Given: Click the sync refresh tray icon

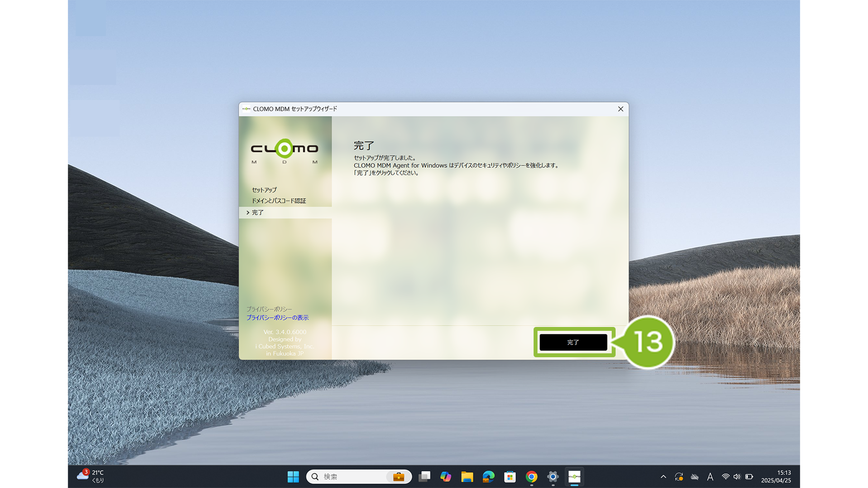Looking at the screenshot, I should pos(679,477).
